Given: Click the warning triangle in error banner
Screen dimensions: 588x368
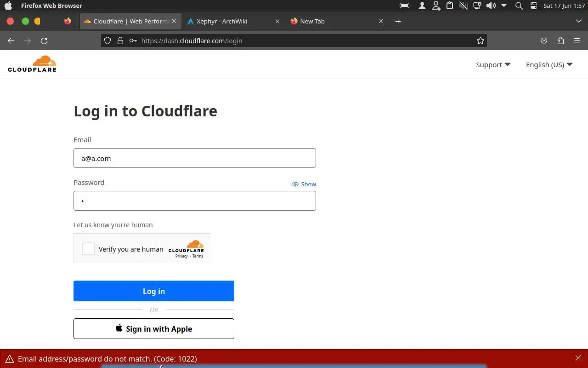Looking at the screenshot, I should (x=9, y=358).
